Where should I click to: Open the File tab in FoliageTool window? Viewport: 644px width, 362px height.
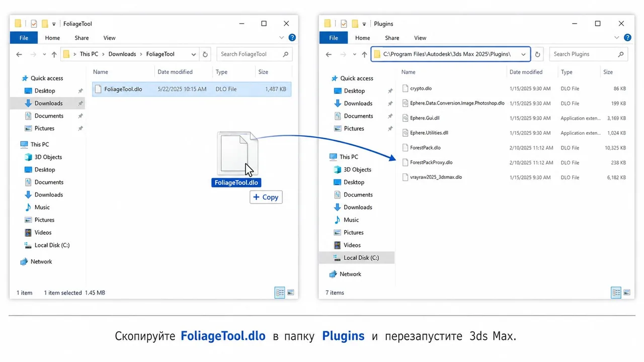[24, 38]
